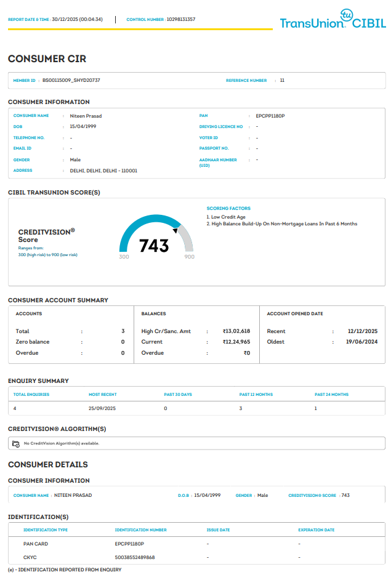Select High Cr/Sanc. Amt ₹13,02,618
This screenshot has height=588, width=391.
[236, 331]
